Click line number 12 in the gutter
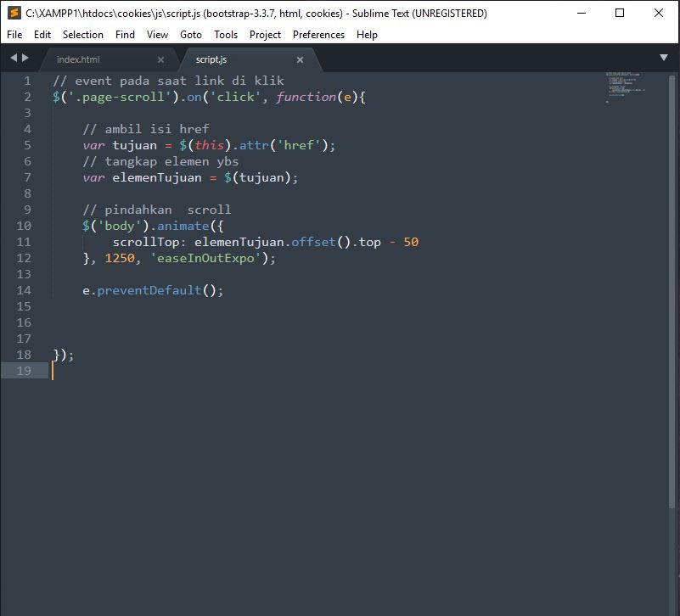680x616 pixels. pos(24,259)
